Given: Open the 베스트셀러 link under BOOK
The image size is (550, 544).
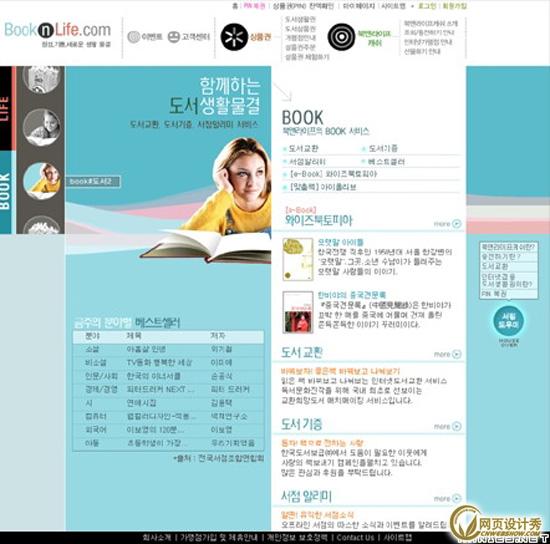Looking at the screenshot, I should coord(386,162).
